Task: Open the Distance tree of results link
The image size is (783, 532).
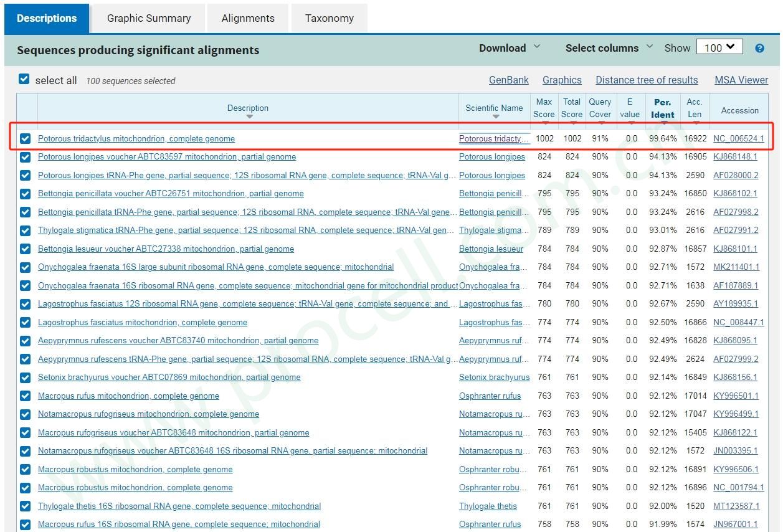Action: tap(646, 80)
